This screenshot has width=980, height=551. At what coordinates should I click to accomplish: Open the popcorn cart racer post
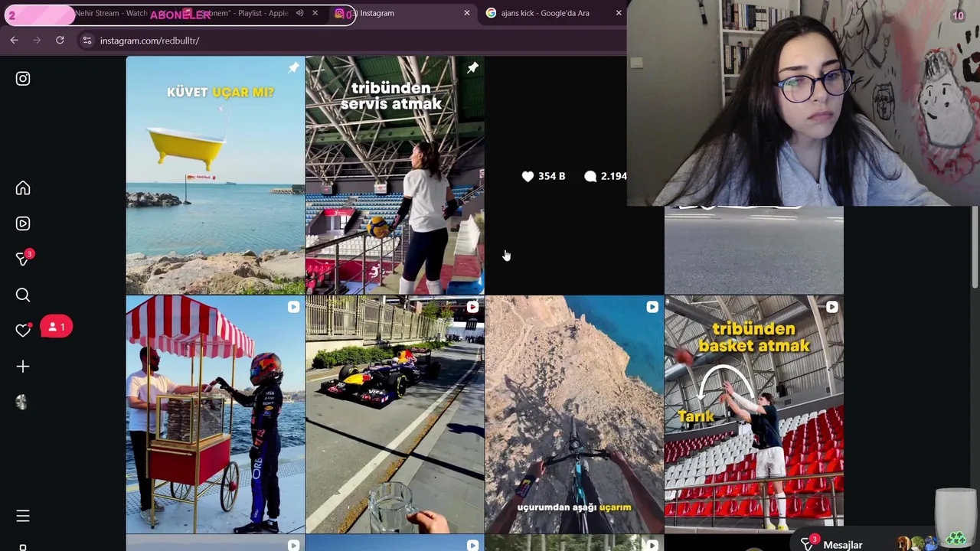click(x=215, y=414)
